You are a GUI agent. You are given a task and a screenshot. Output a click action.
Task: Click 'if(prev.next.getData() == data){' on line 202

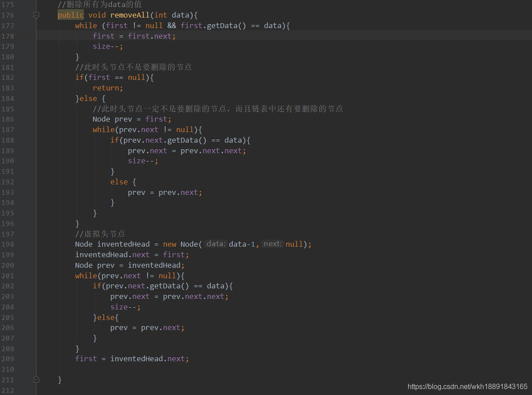point(163,286)
